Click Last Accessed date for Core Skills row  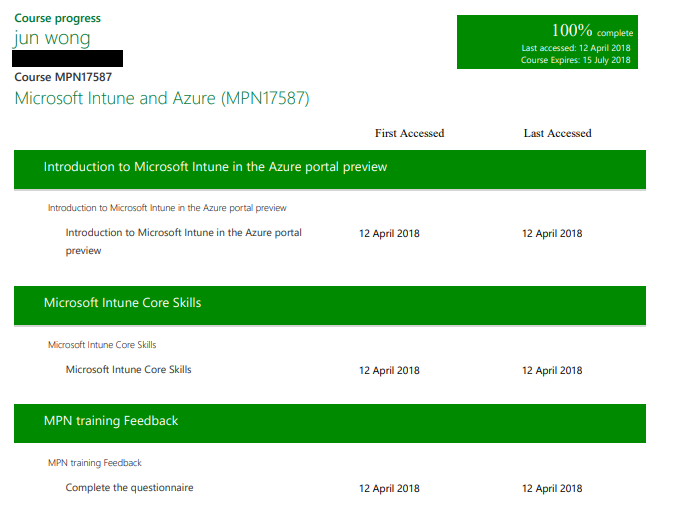(x=552, y=370)
